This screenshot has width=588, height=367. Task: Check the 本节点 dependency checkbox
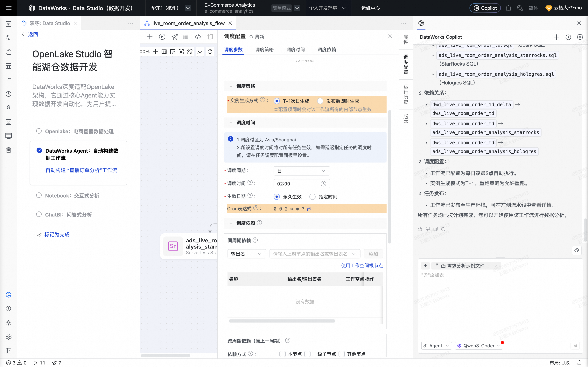[282, 354]
